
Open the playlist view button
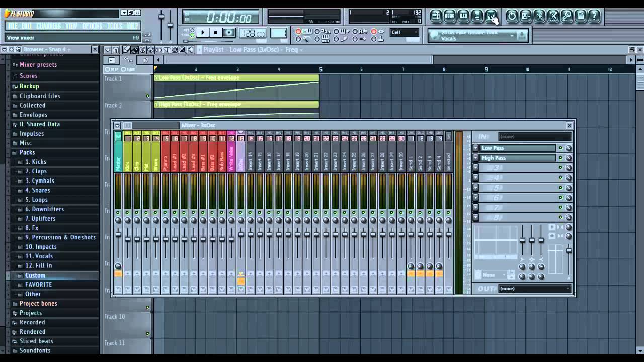[x=436, y=16]
